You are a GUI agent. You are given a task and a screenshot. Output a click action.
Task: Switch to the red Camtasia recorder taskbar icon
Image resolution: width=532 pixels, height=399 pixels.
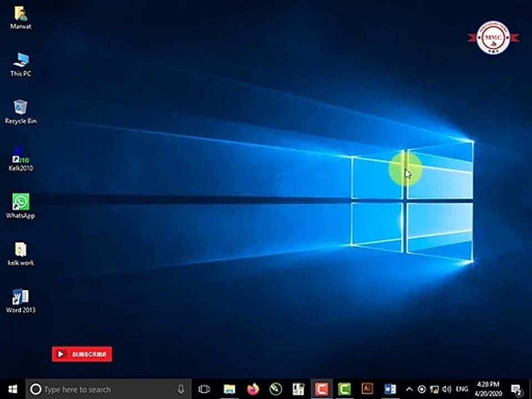point(321,389)
